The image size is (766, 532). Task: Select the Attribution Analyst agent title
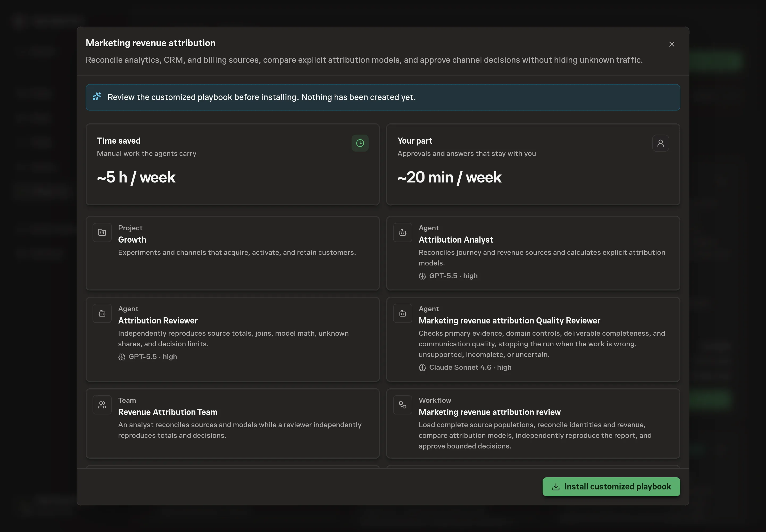point(456,240)
